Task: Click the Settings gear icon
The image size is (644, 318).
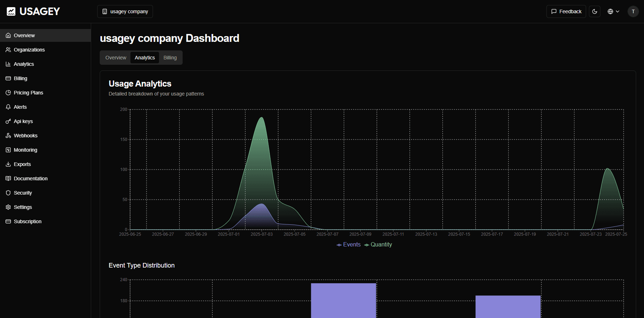Action: tap(8, 207)
